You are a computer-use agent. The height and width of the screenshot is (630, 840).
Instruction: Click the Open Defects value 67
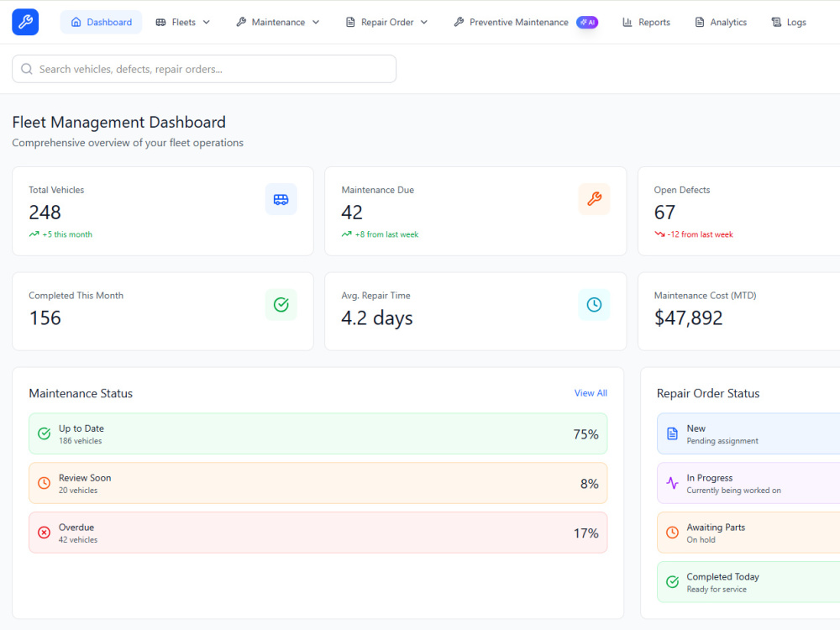[664, 213]
